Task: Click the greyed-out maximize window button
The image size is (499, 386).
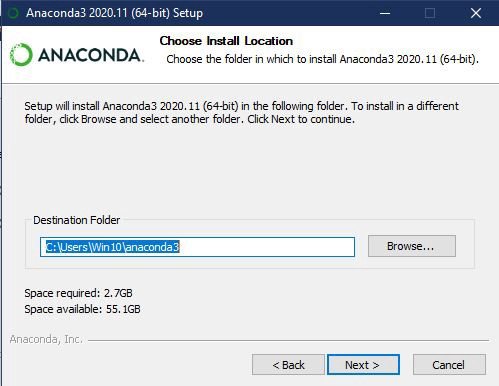Action: tap(430, 13)
